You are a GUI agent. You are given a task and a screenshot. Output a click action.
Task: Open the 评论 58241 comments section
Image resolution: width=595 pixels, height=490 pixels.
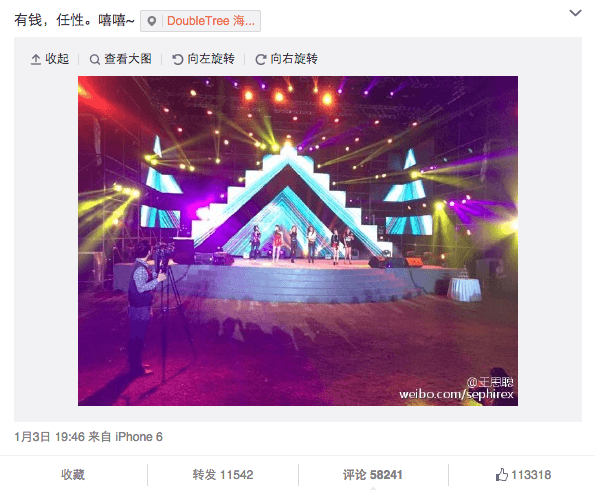tap(373, 474)
